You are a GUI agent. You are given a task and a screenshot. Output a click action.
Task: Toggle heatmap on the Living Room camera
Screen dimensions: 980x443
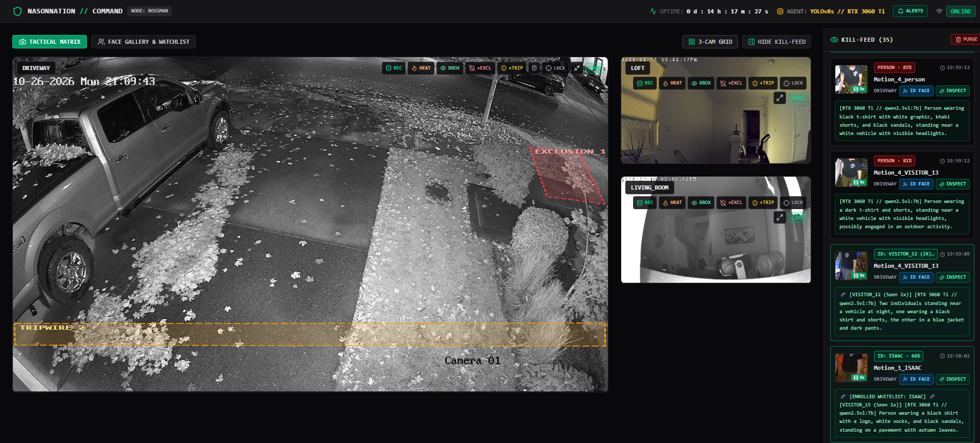672,202
